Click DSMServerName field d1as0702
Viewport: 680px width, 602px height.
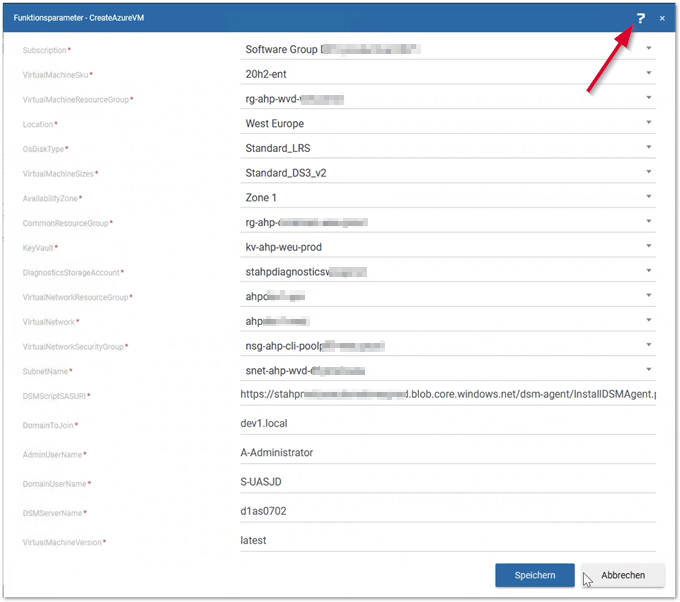(x=448, y=511)
